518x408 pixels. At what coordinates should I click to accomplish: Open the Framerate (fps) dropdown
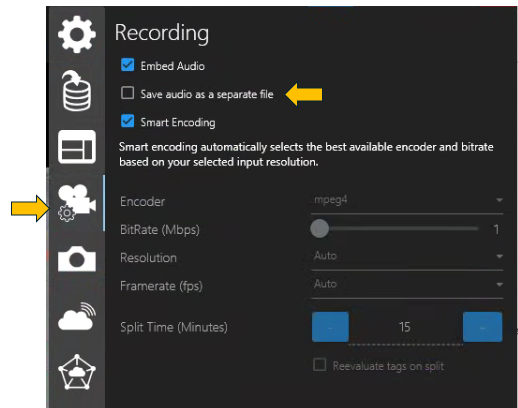(x=407, y=285)
